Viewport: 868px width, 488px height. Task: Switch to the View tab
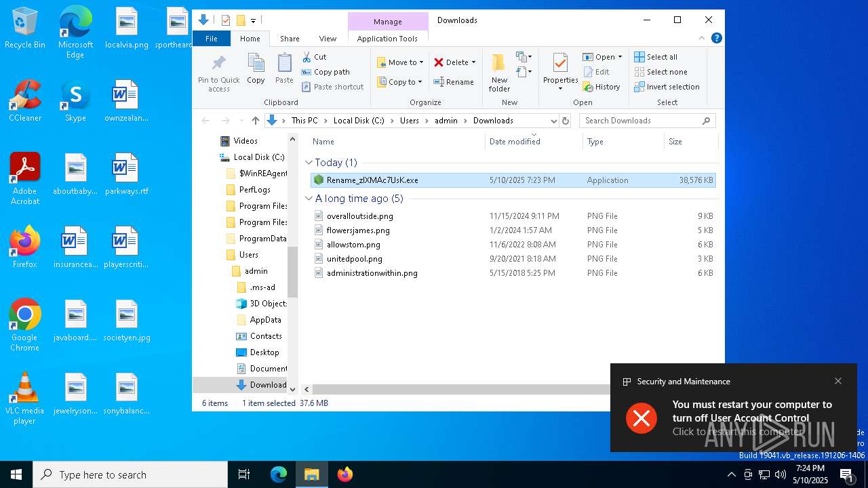click(x=328, y=39)
